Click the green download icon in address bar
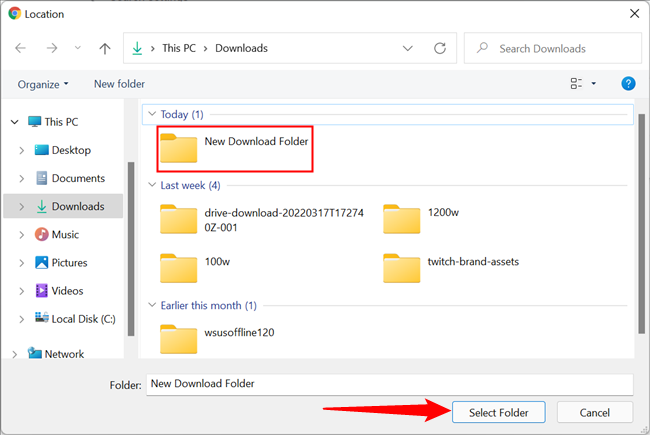The height and width of the screenshot is (435, 650). pos(137,49)
